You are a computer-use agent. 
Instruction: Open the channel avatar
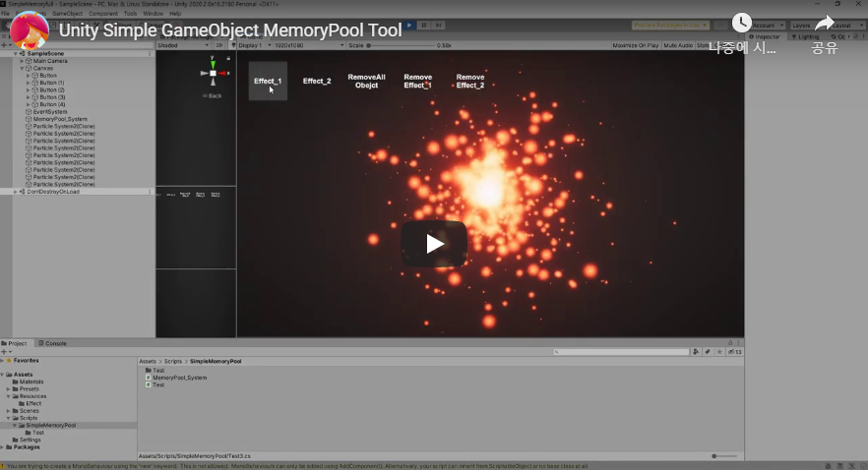tap(30, 29)
